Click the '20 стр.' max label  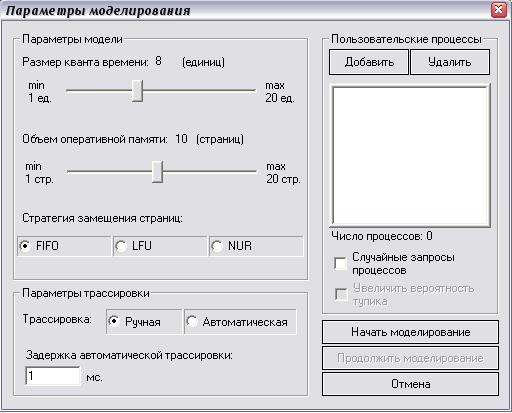pyautogui.click(x=283, y=179)
